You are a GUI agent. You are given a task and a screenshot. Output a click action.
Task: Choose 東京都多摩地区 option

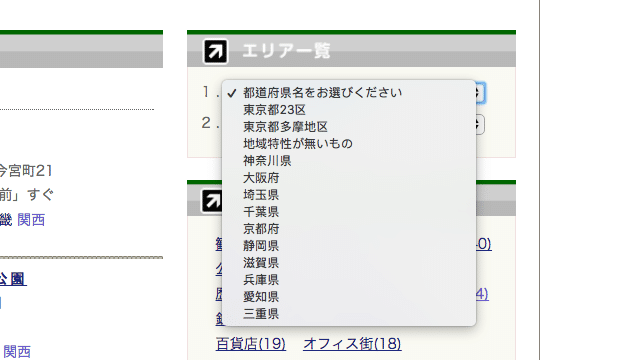pos(349,127)
